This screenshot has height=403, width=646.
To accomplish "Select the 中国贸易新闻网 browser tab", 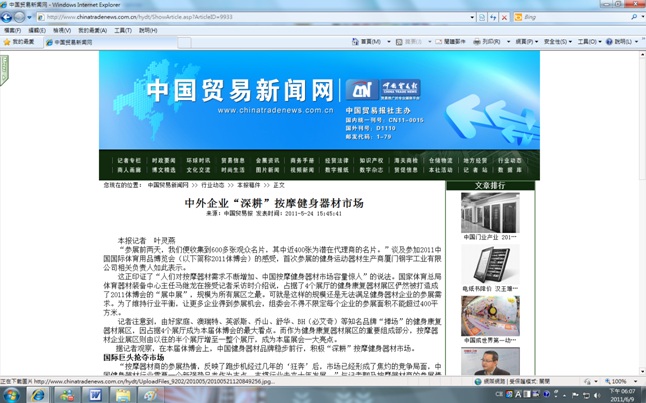I will (x=110, y=42).
